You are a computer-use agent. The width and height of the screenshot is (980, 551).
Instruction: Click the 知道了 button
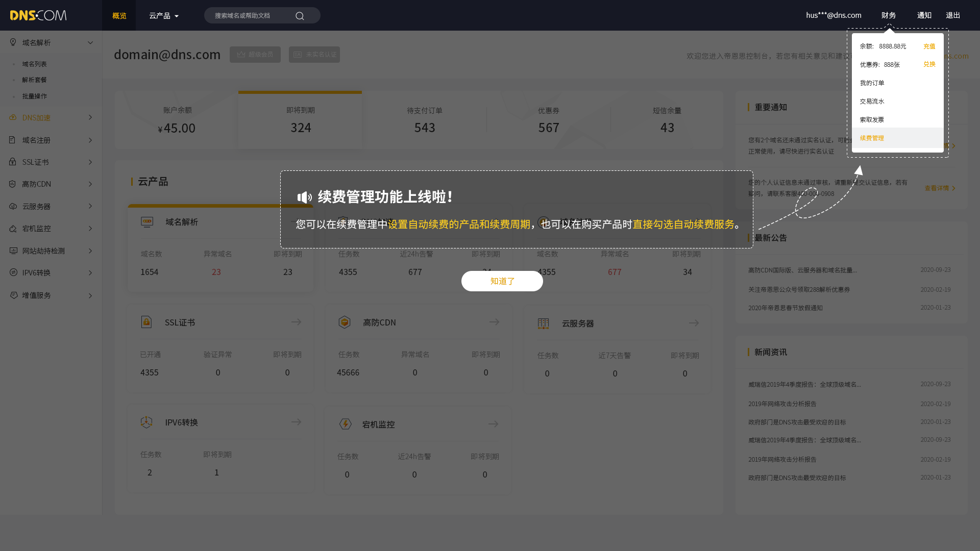tap(502, 281)
